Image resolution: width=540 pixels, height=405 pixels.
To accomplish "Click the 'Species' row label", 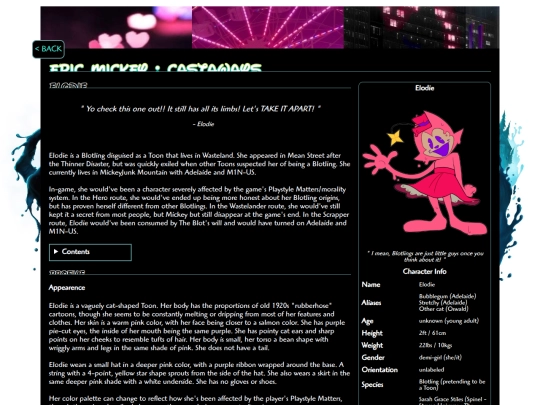I will click(x=372, y=385).
